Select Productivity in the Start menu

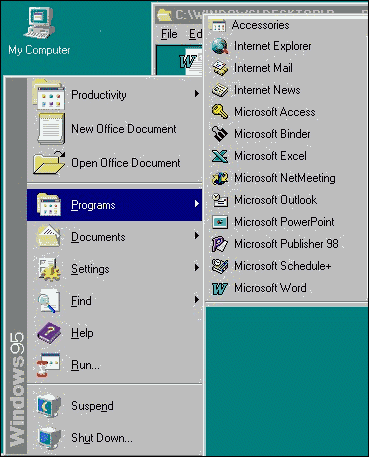click(115, 95)
